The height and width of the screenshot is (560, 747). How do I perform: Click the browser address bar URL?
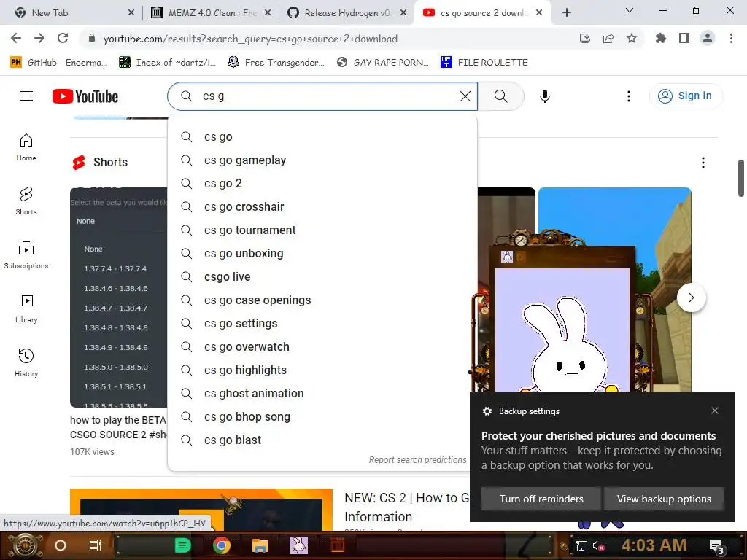click(250, 39)
